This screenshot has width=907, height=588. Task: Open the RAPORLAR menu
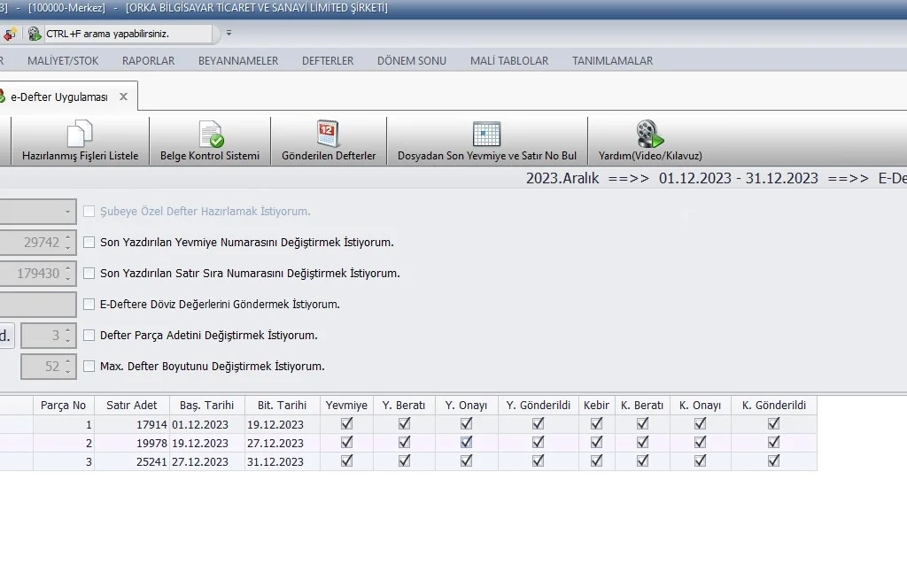(x=148, y=61)
